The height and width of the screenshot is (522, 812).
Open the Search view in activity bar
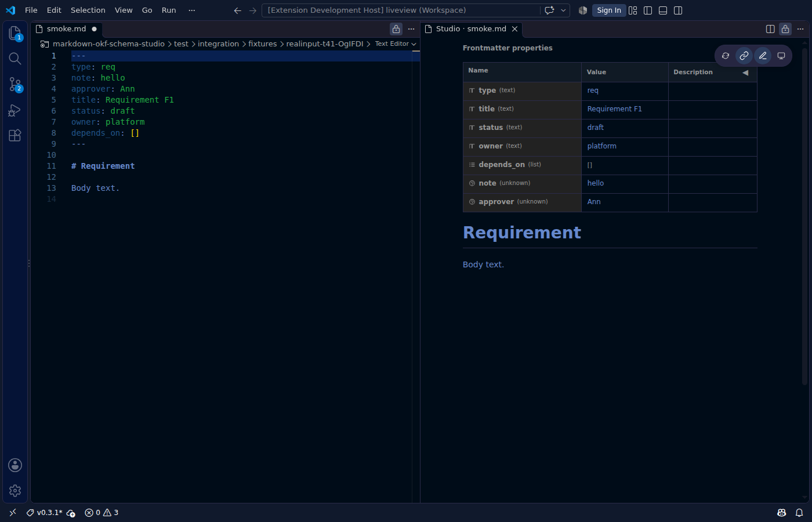coord(15,59)
